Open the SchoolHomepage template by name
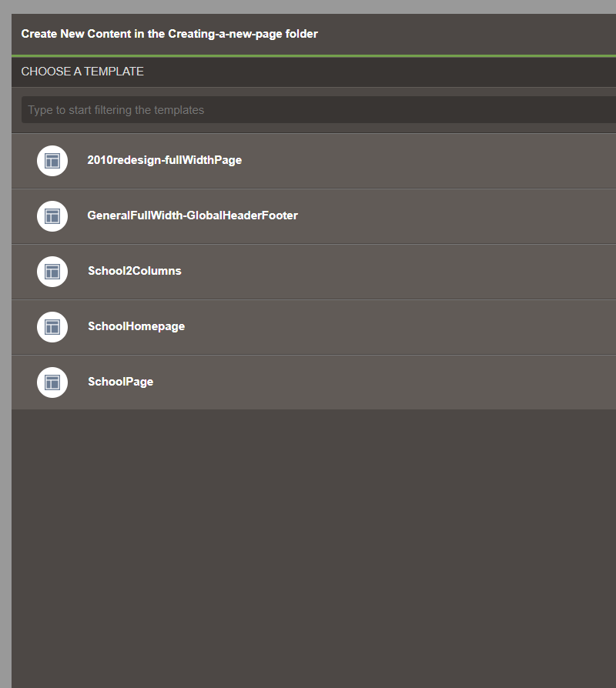 (136, 326)
